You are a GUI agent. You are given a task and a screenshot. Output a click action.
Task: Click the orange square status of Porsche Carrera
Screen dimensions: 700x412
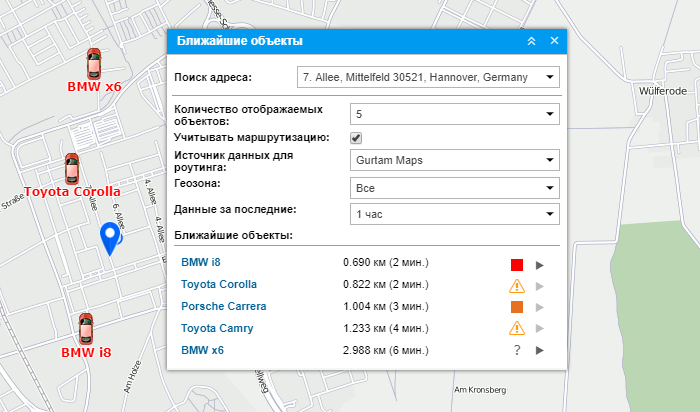tap(517, 307)
